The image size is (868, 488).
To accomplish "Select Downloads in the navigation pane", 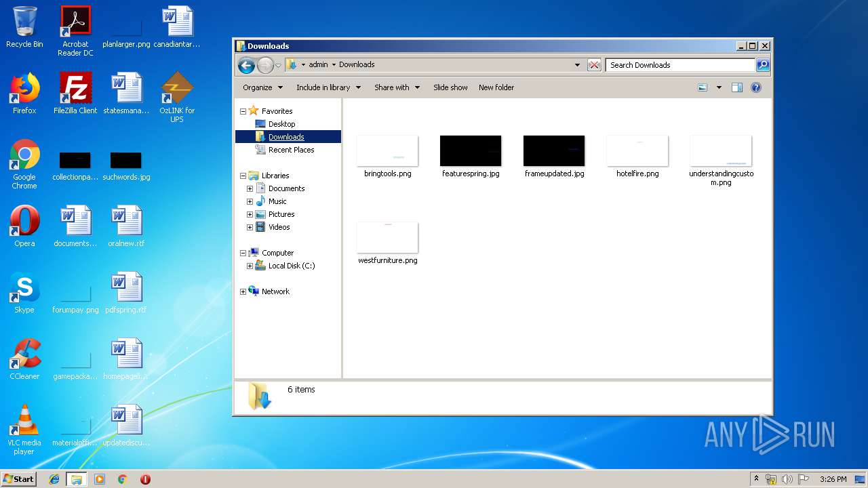I will click(286, 137).
